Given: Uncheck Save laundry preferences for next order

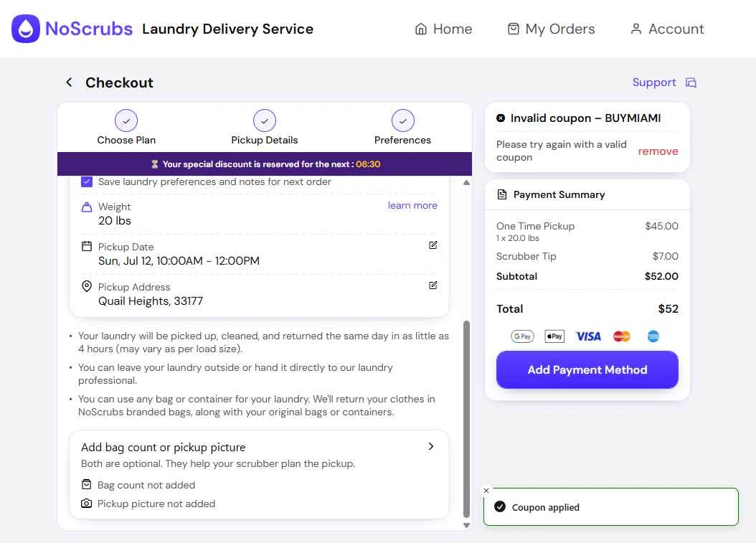Looking at the screenshot, I should pyautogui.click(x=87, y=181).
